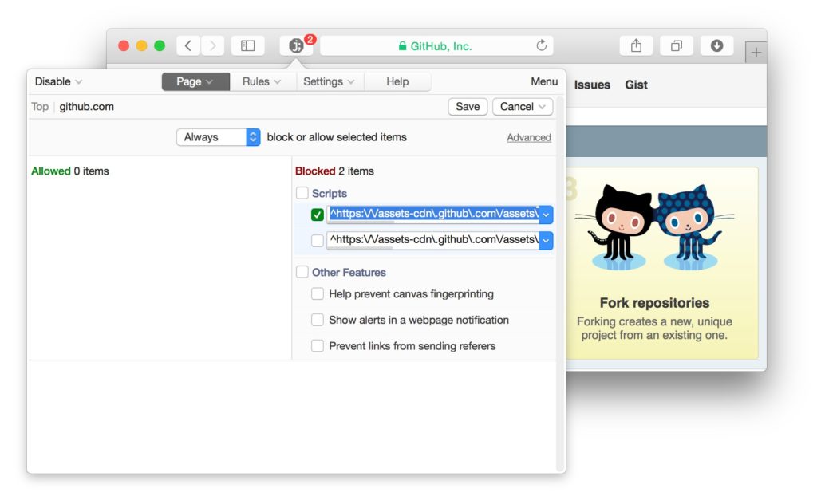Viewport: 817px width, 504px height.
Task: Click the GitHub, Inc. address bar
Action: pos(436,45)
